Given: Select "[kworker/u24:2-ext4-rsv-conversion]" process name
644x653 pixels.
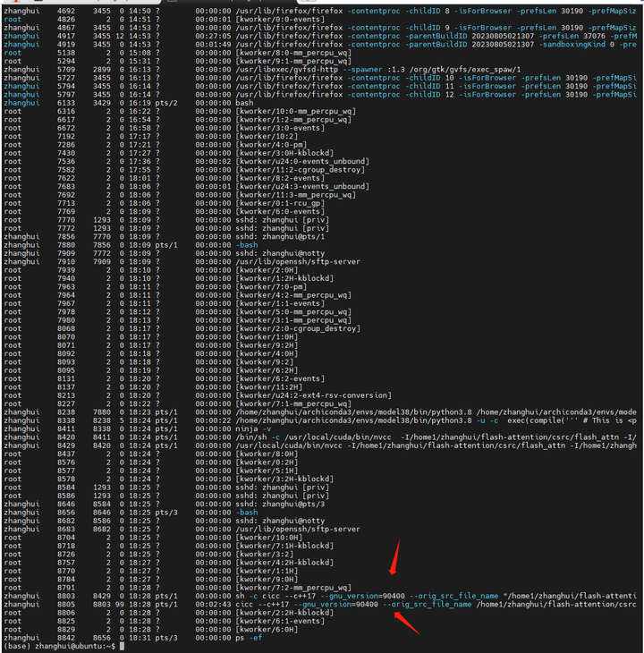Looking at the screenshot, I should (314, 395).
